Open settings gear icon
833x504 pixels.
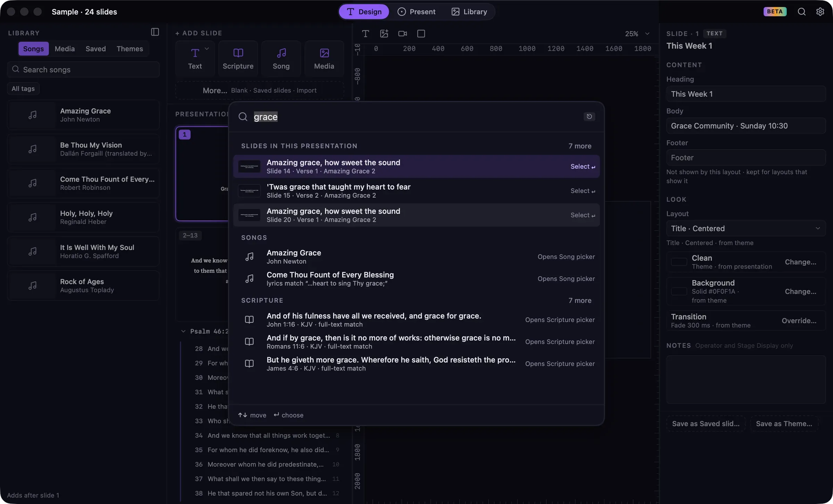pos(820,11)
